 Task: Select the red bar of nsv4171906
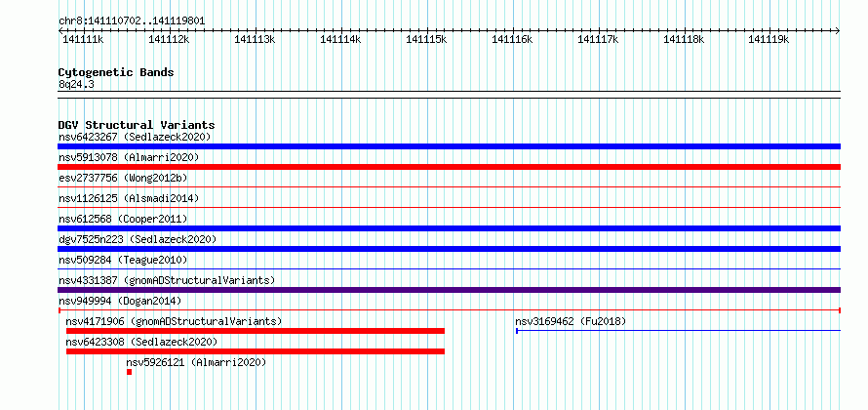click(x=256, y=331)
